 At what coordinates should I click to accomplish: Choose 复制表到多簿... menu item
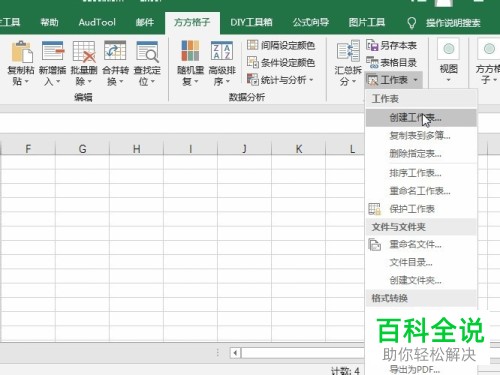(421, 136)
